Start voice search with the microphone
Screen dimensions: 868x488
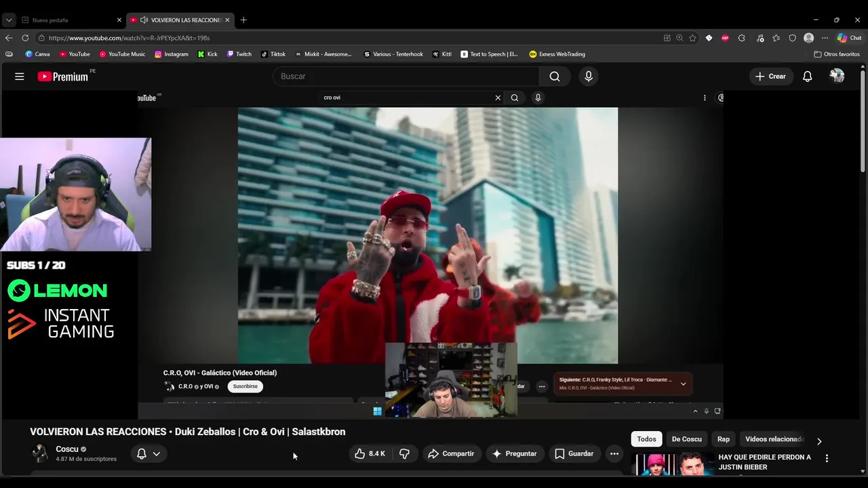point(589,77)
